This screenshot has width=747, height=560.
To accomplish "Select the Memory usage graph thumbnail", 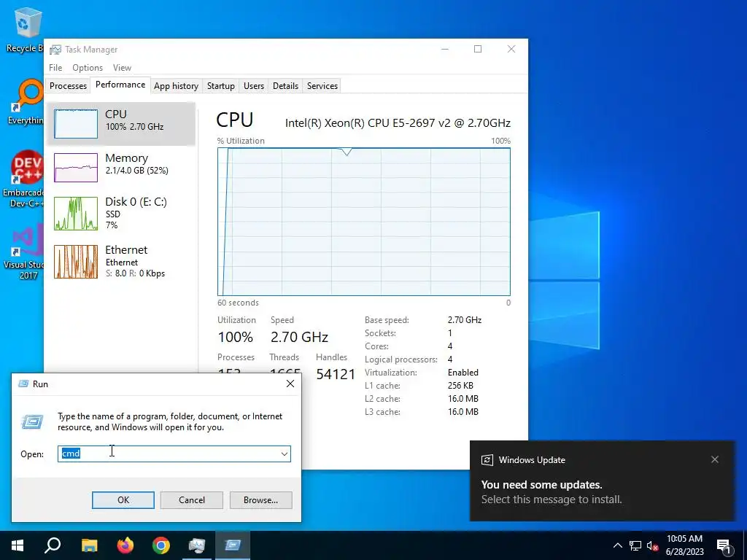I will 76,168.
